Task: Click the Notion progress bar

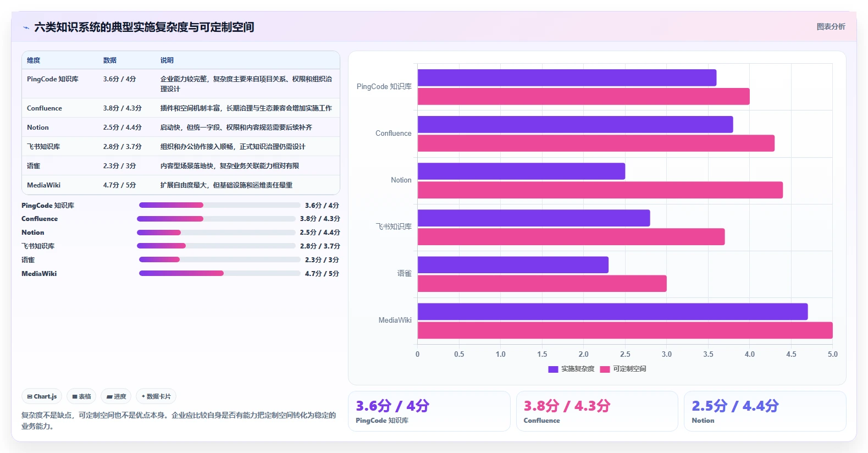Action: (216, 233)
